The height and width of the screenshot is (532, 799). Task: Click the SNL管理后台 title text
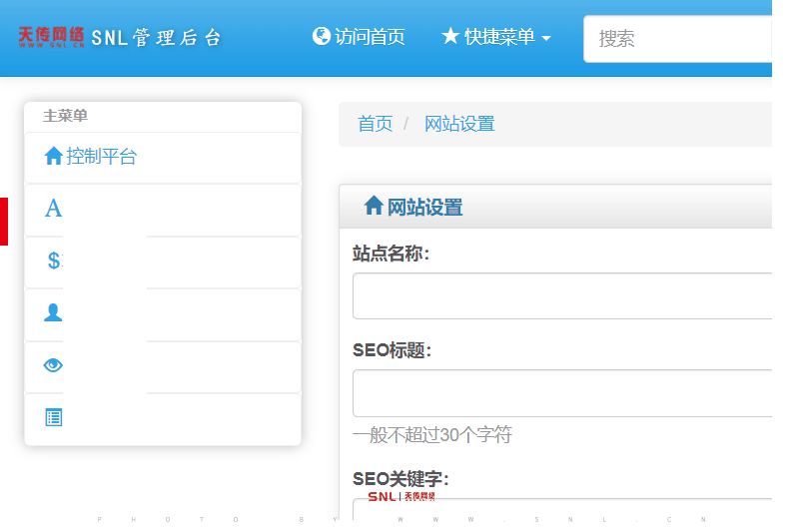[x=156, y=38]
